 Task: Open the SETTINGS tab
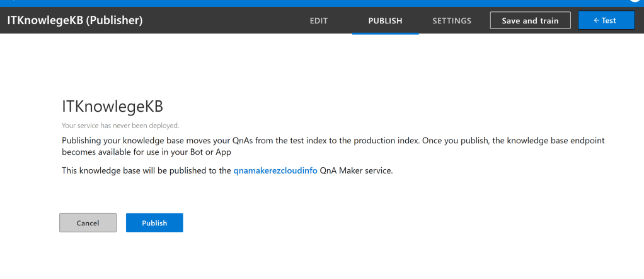click(452, 21)
